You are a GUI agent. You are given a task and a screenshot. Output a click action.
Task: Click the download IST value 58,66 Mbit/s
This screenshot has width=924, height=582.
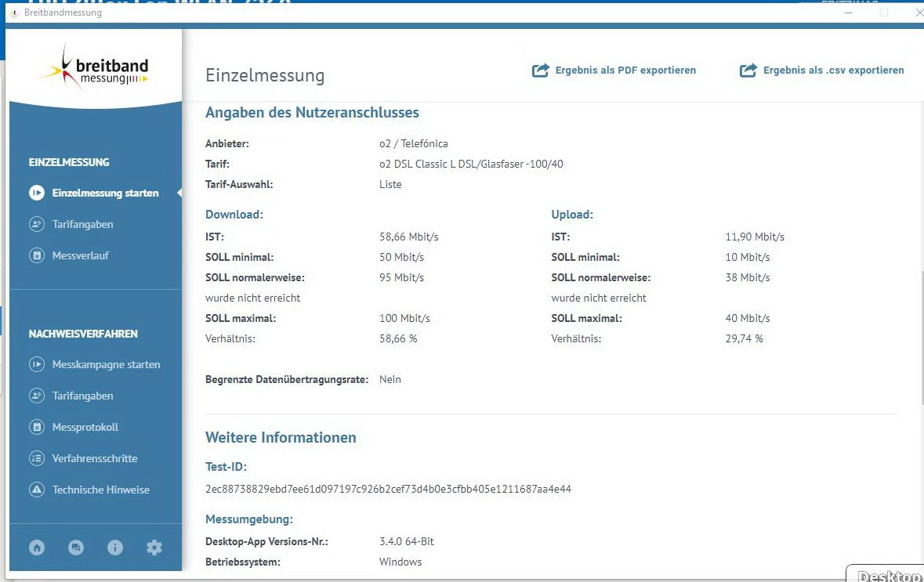[409, 237]
